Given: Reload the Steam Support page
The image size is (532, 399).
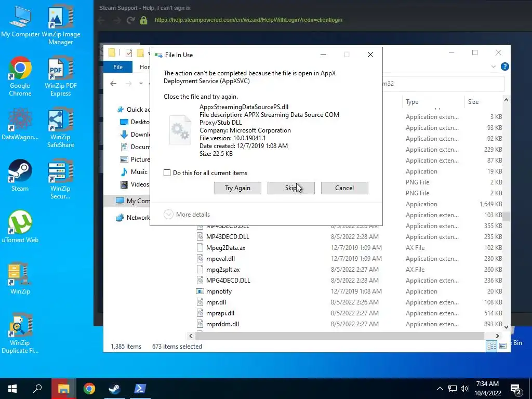Looking at the screenshot, I should point(130,20).
